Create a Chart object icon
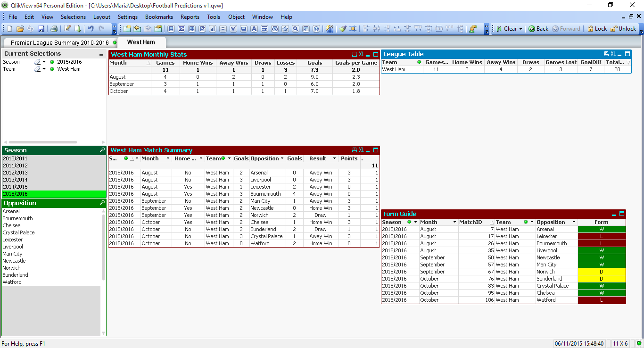 click(213, 29)
